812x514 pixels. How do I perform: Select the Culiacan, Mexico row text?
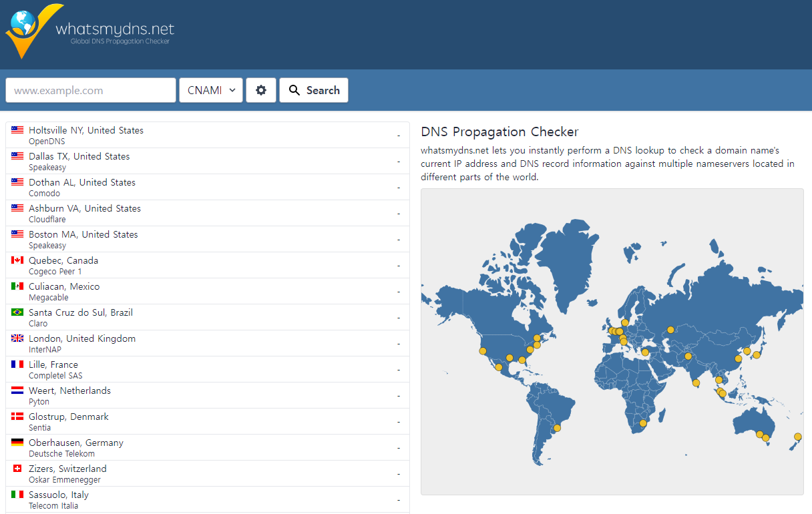(64, 286)
